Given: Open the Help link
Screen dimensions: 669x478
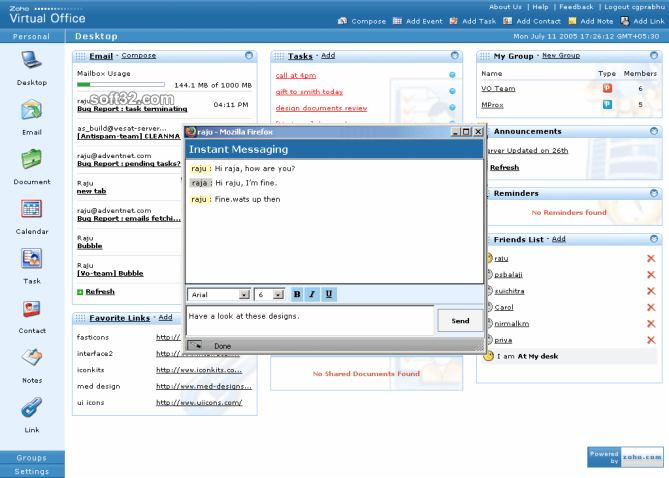Looking at the screenshot, I should [540, 7].
